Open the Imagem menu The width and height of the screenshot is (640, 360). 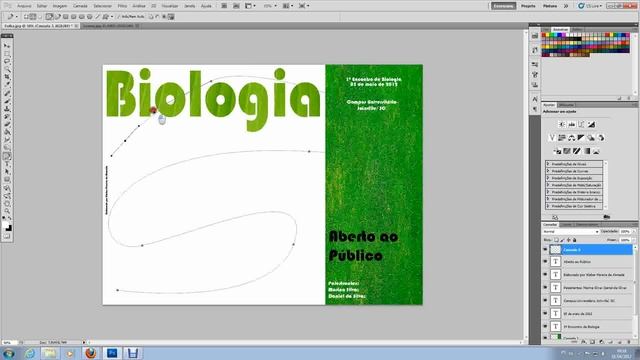pyautogui.click(x=60, y=6)
